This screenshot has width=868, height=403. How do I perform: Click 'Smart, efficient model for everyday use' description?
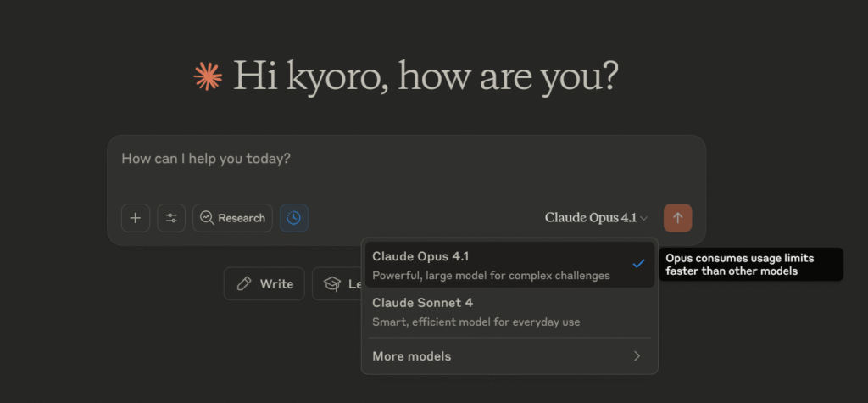[476, 322]
